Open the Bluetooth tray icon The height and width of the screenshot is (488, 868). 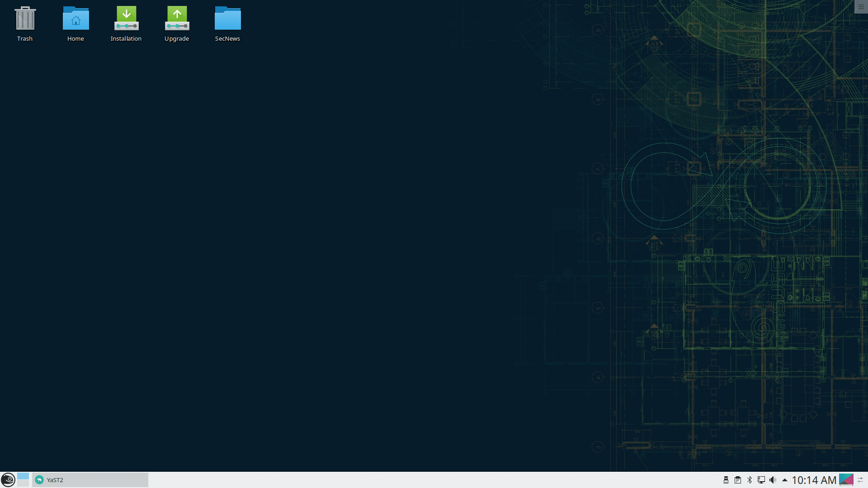(x=750, y=480)
